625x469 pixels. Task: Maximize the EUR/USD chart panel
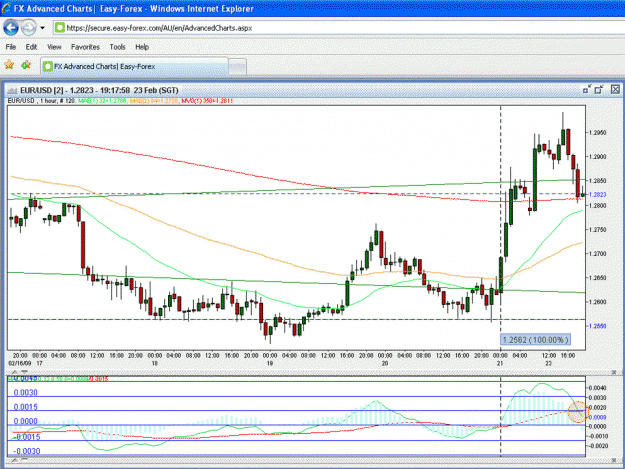pyautogui.click(x=599, y=90)
